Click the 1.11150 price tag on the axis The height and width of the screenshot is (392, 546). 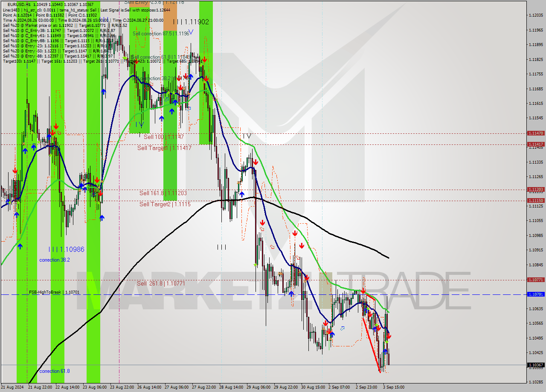(536, 200)
